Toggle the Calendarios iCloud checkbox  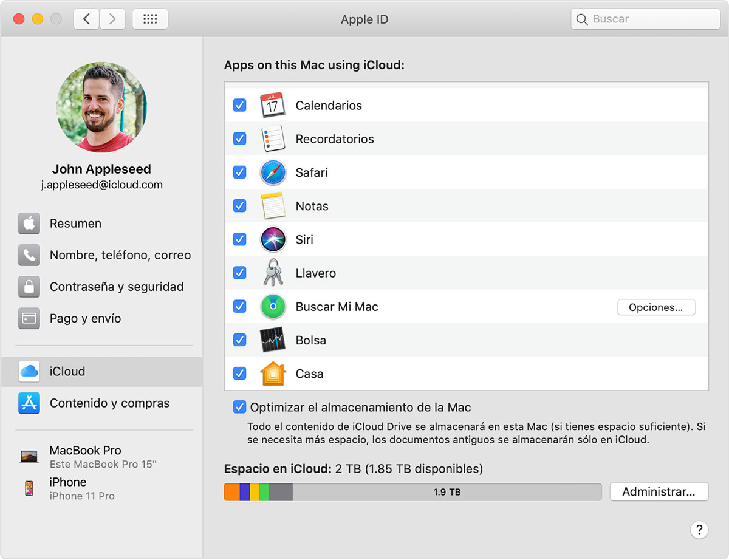tap(240, 105)
